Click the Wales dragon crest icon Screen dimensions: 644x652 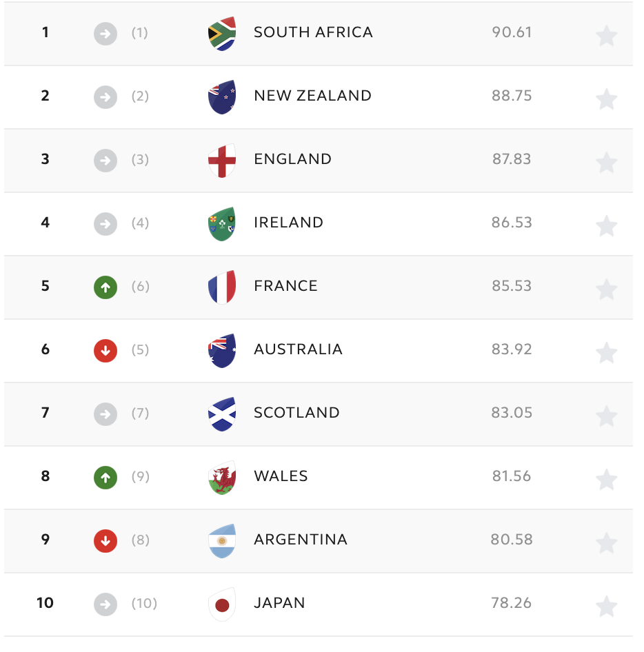(x=221, y=477)
